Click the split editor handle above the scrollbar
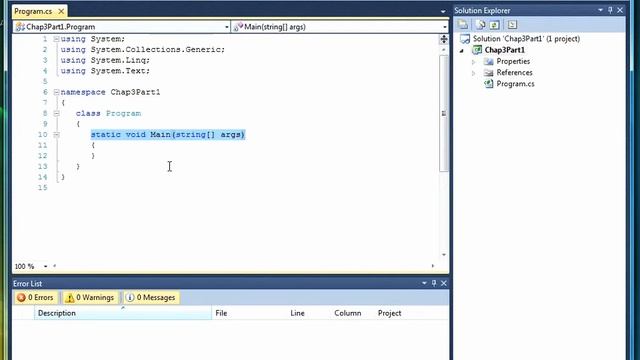Viewport: 640px width, 360px height. 444,40
